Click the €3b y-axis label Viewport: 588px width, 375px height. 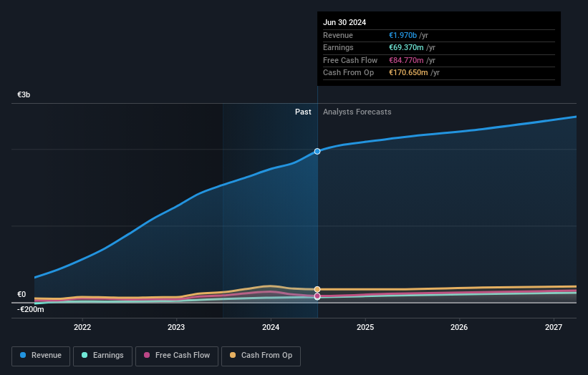(24, 94)
